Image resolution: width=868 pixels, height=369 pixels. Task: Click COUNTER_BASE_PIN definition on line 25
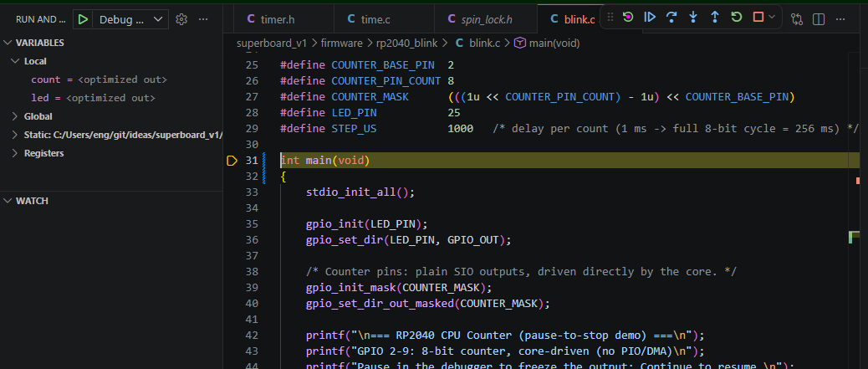(x=383, y=64)
